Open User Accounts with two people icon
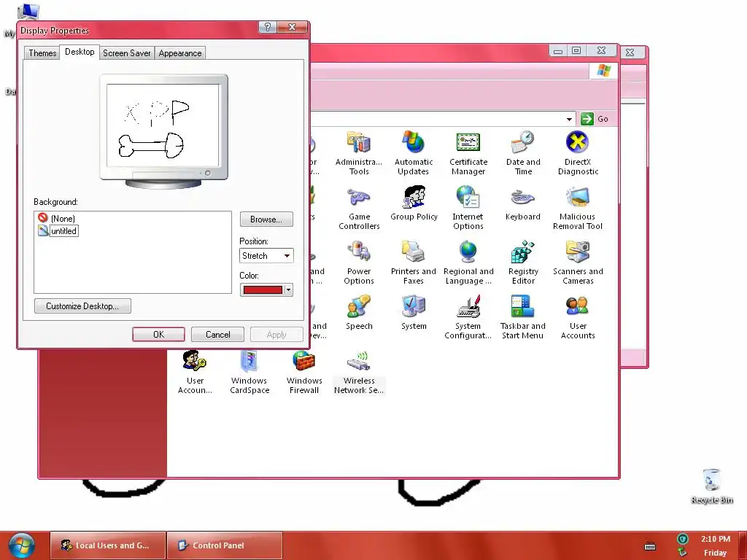747x560 pixels. coord(578,316)
